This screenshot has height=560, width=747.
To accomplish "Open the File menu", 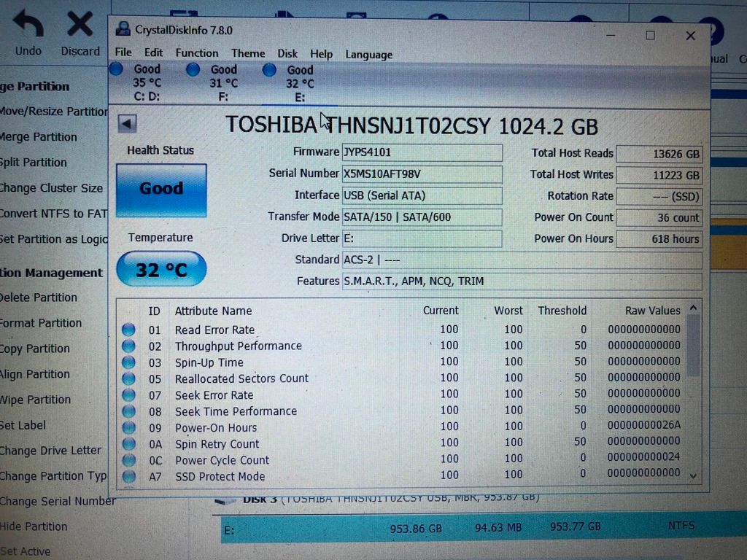I will (x=123, y=52).
